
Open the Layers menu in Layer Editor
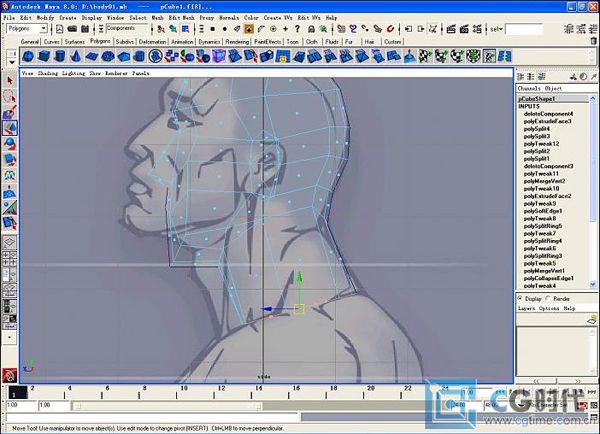526,308
